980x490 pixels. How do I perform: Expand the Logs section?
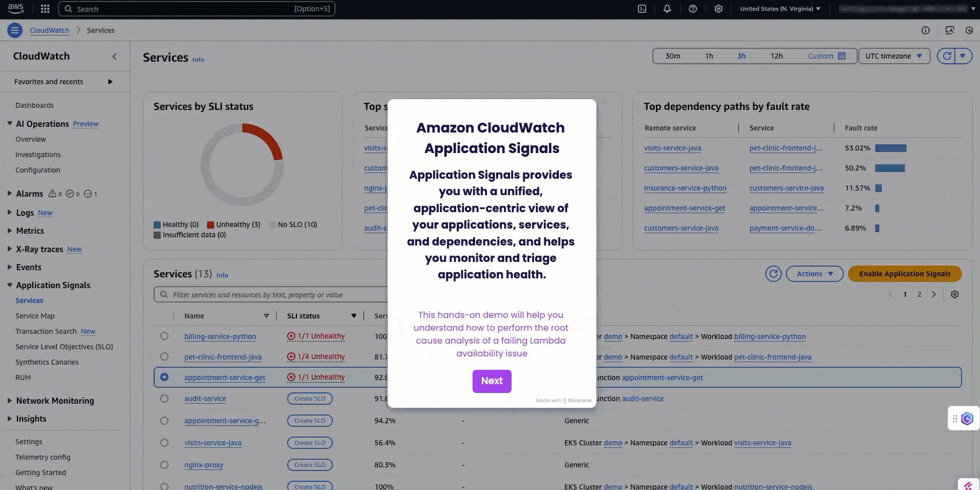(10, 212)
